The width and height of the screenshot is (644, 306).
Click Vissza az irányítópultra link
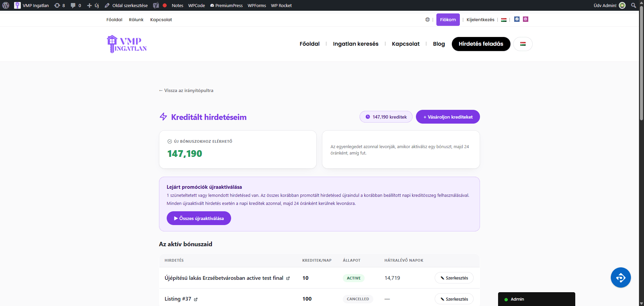coord(186,90)
